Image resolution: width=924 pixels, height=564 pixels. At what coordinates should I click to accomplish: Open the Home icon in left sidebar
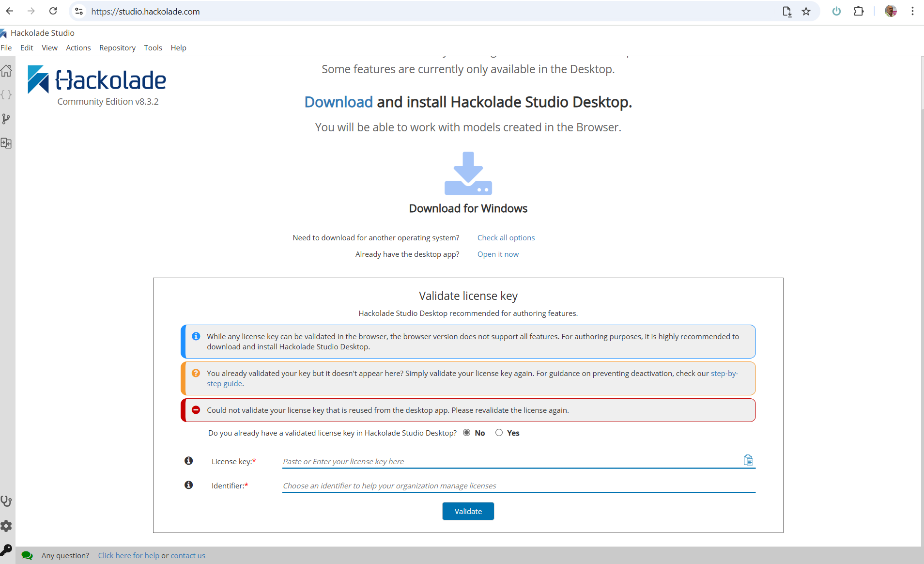6,71
